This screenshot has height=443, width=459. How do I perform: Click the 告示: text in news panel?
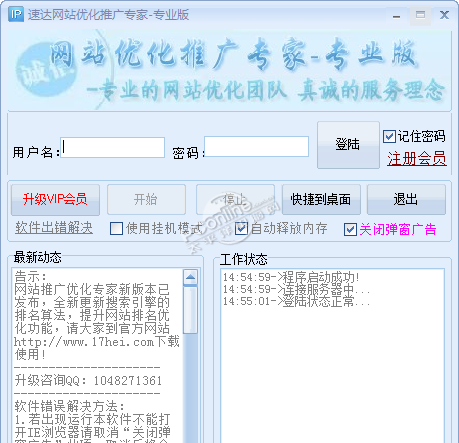click(31, 276)
